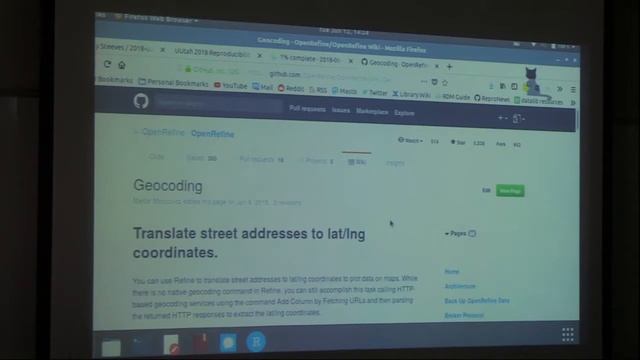The width and height of the screenshot is (640, 360).
Task: Click the GitHub Octocat logo
Action: click(x=141, y=101)
